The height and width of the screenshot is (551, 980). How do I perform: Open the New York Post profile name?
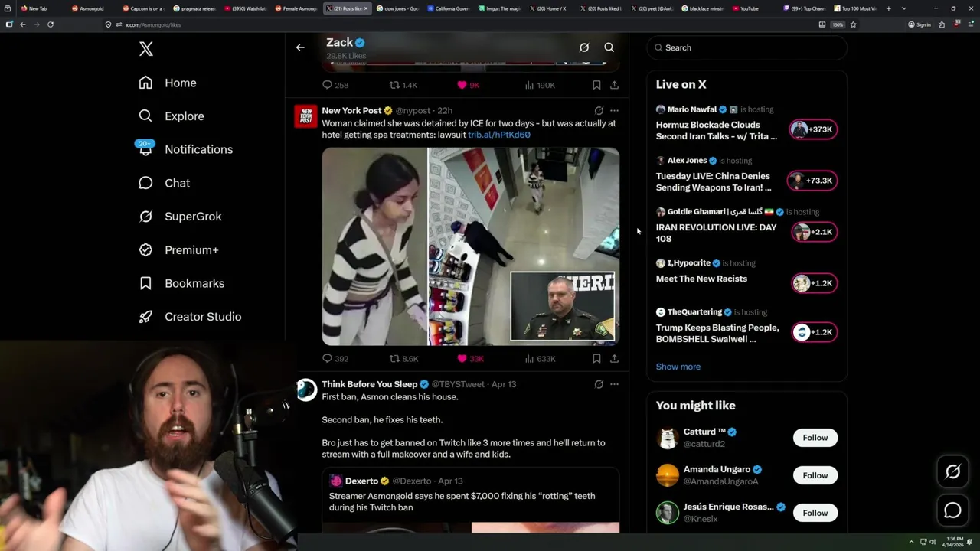(x=351, y=111)
